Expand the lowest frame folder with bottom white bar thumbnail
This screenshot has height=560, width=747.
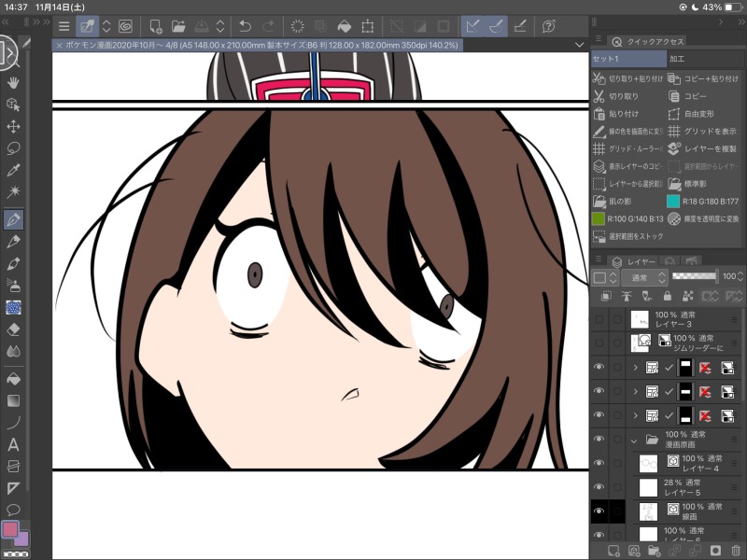coord(635,415)
